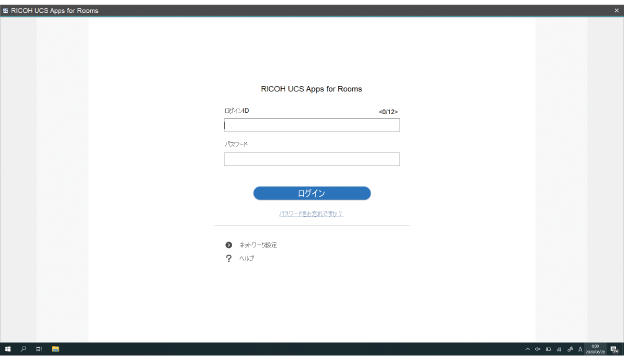Open taskbar search
The width and height of the screenshot is (624, 360).
tap(23, 349)
